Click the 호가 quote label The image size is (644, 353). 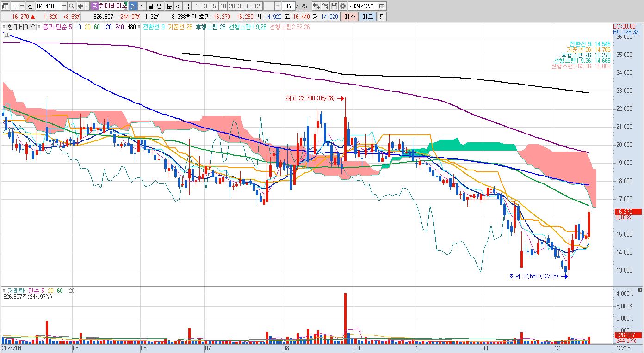(x=204, y=17)
